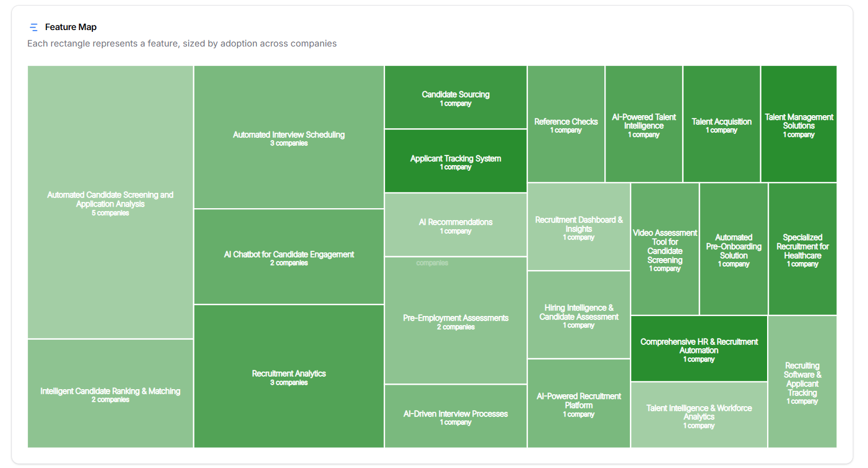The width and height of the screenshot is (868, 468).
Task: Open Comprehensive HR & Recruitment Automation tile
Action: coord(698,348)
